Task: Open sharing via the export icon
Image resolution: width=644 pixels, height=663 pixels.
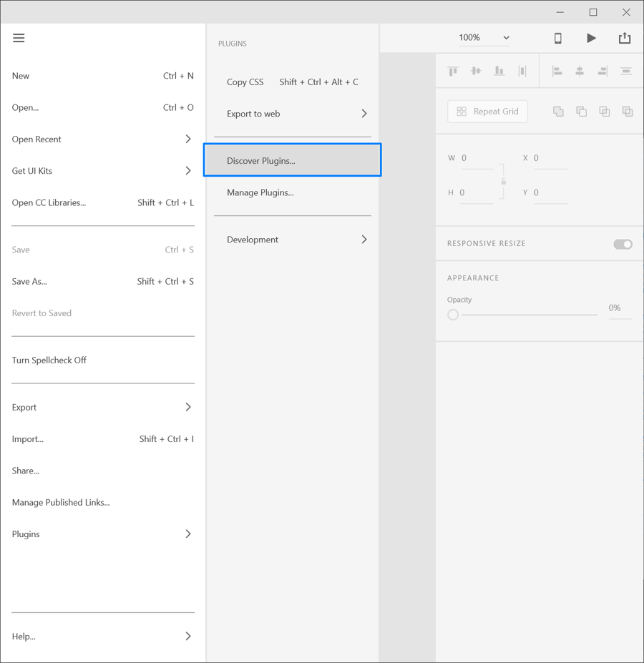Action: pos(624,38)
